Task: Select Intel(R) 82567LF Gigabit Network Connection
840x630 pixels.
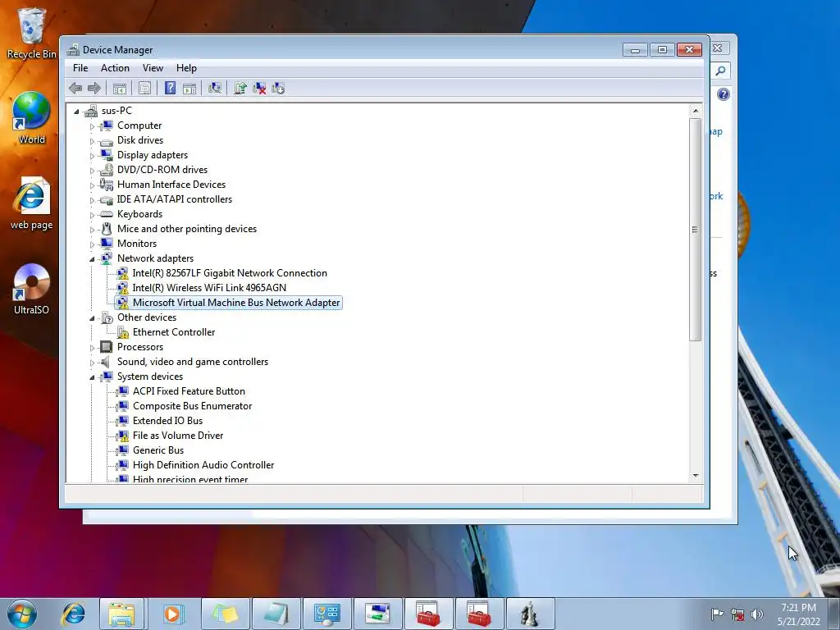Action: (x=230, y=273)
